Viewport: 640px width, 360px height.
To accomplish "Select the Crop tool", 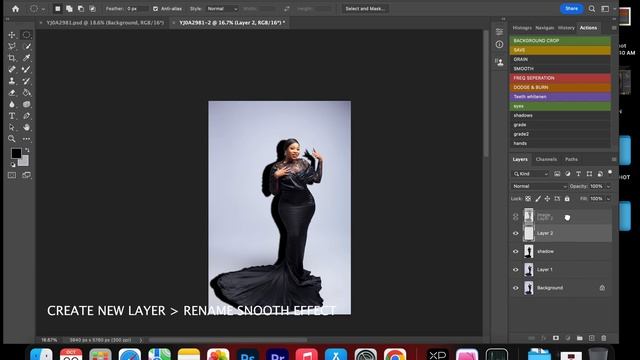I will point(12,58).
